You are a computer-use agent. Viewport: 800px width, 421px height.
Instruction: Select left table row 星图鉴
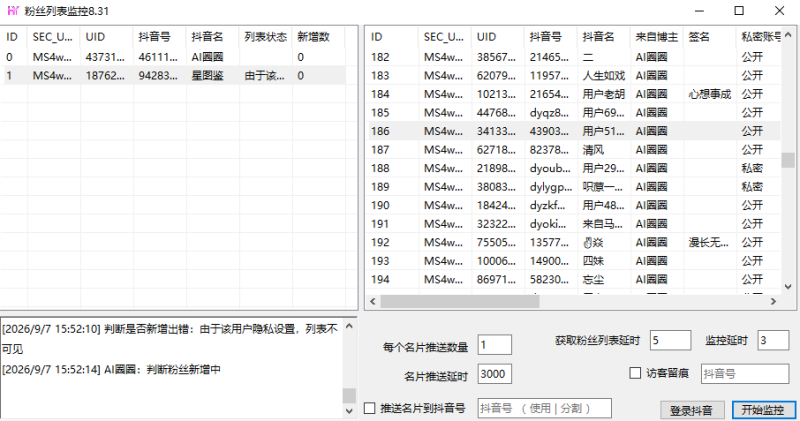click(173, 76)
